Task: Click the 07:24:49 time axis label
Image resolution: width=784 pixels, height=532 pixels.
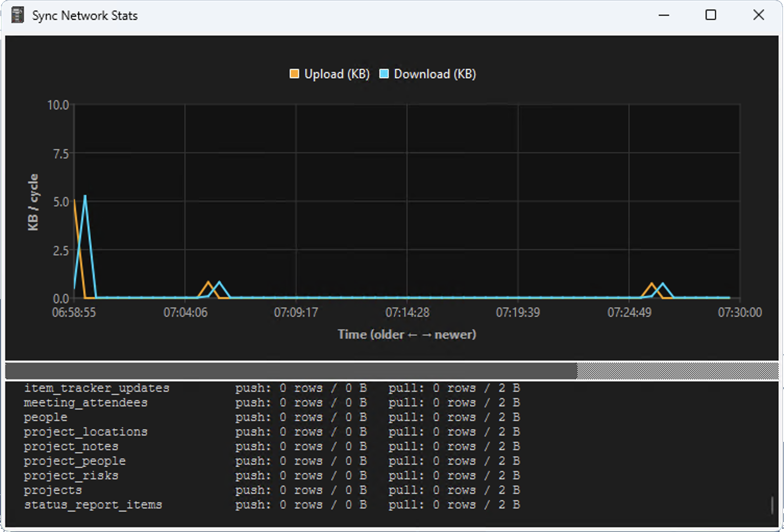Action: click(629, 313)
